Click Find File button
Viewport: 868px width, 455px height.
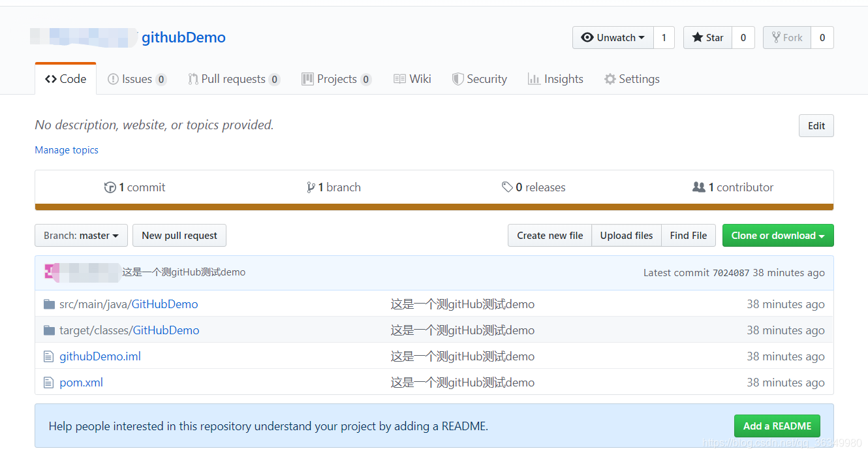689,236
